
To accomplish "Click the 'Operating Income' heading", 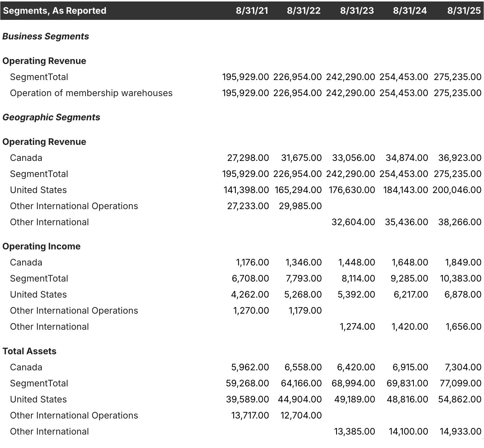I will (x=42, y=246).
